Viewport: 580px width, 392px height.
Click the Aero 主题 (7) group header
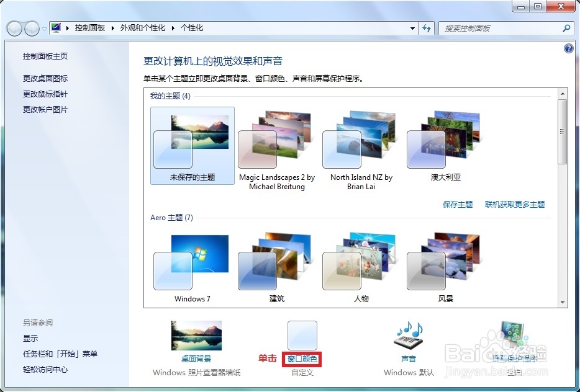[x=171, y=218]
